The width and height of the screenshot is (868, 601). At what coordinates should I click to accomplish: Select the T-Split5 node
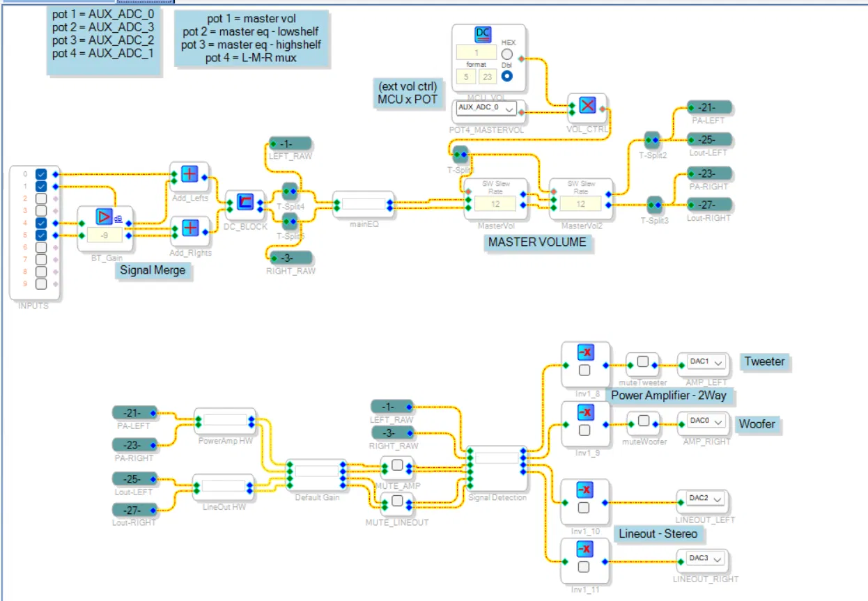coord(289,222)
